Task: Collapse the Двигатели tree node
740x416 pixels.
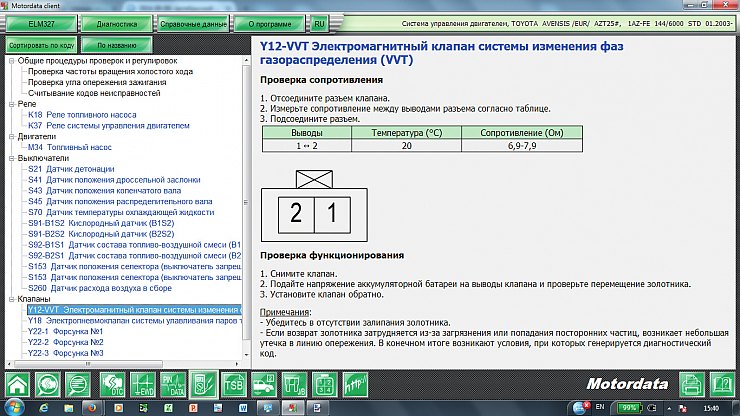Action: tap(12, 136)
